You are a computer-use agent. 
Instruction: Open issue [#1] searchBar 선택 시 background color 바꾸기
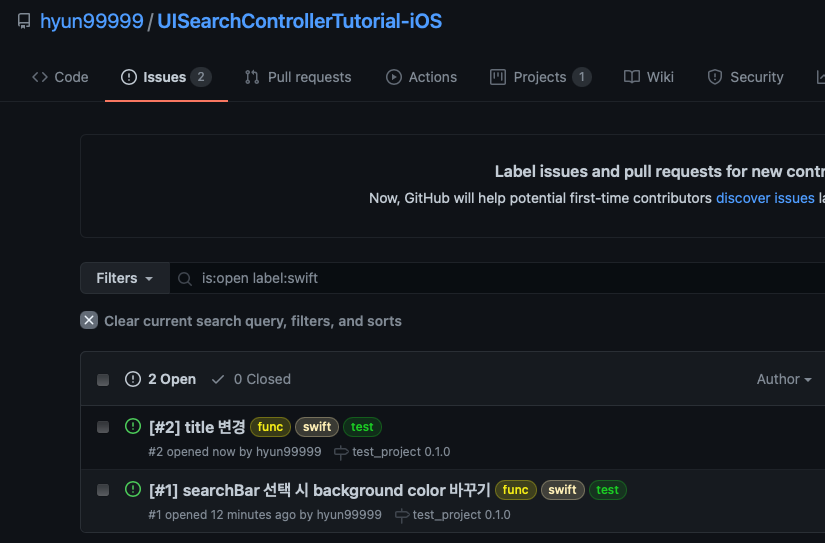coord(320,490)
